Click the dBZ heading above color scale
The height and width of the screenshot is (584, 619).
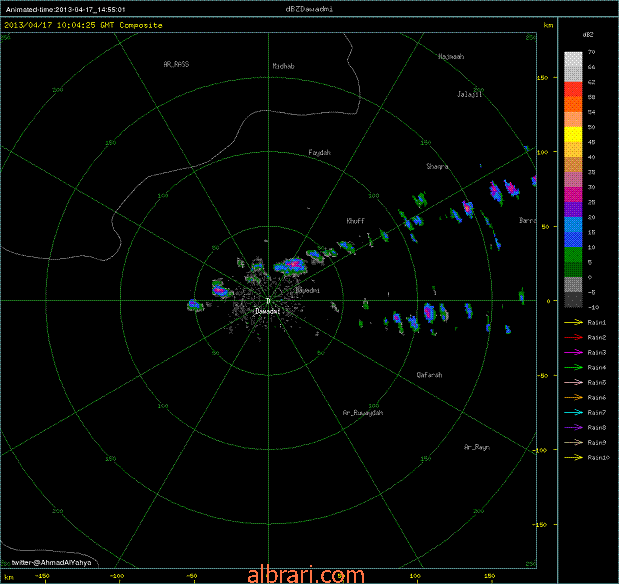tap(588, 35)
